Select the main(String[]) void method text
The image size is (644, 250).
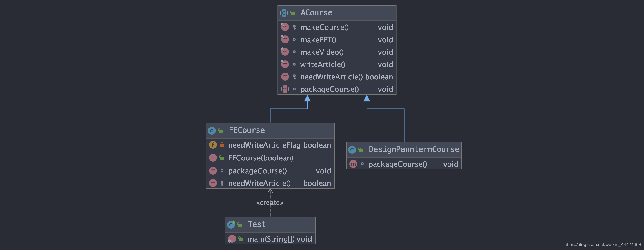click(x=279, y=239)
